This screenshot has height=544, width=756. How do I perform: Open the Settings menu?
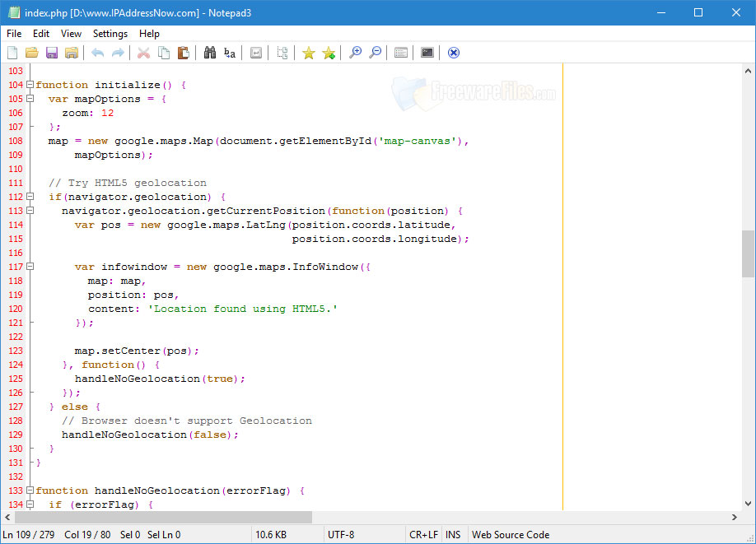coord(110,34)
